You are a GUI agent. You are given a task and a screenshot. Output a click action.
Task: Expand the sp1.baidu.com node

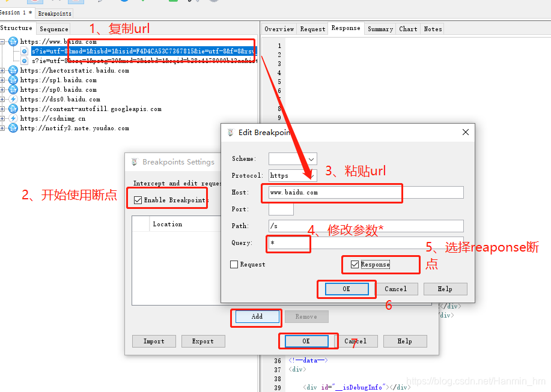pyautogui.click(x=2, y=80)
